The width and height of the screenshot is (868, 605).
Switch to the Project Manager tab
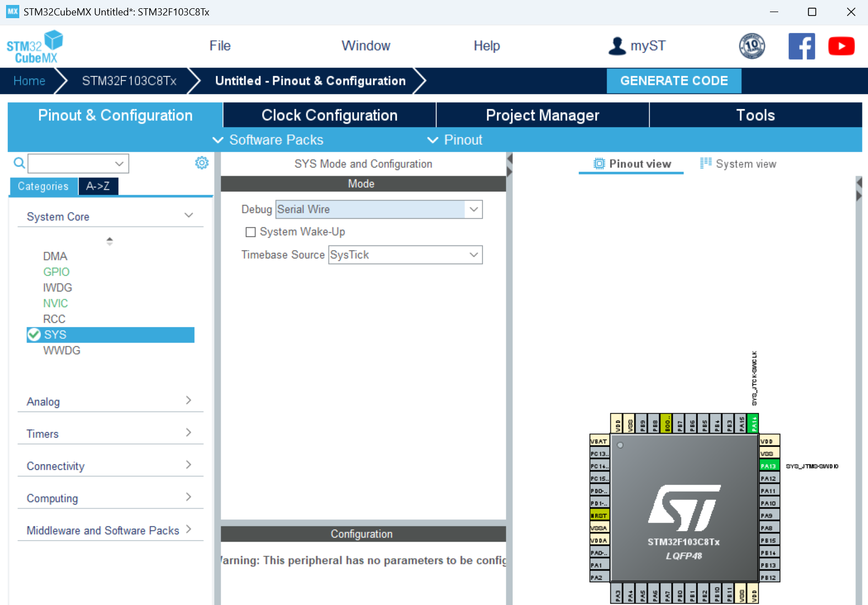coord(542,115)
